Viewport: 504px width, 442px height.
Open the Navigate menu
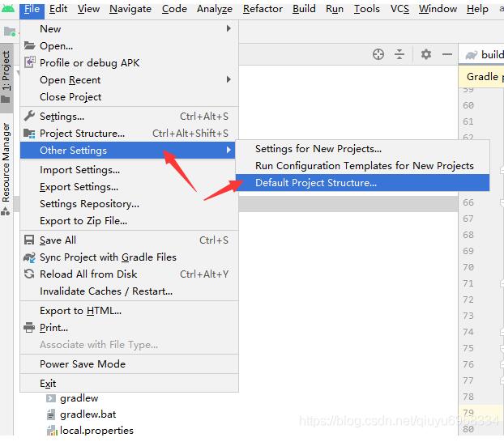130,9
